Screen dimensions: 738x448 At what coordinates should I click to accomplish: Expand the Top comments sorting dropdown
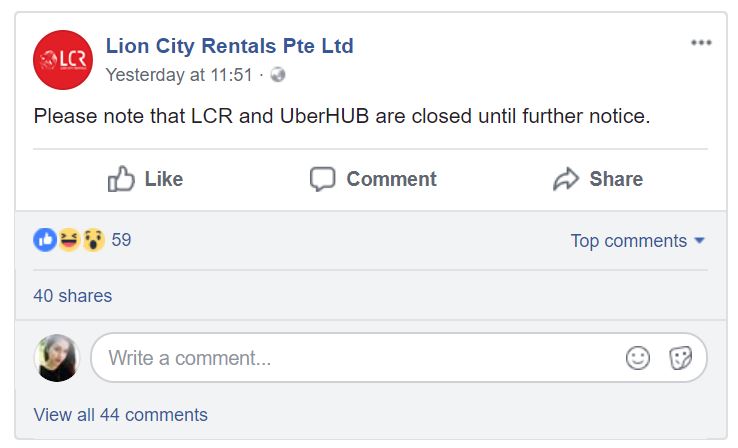pyautogui.click(x=637, y=241)
